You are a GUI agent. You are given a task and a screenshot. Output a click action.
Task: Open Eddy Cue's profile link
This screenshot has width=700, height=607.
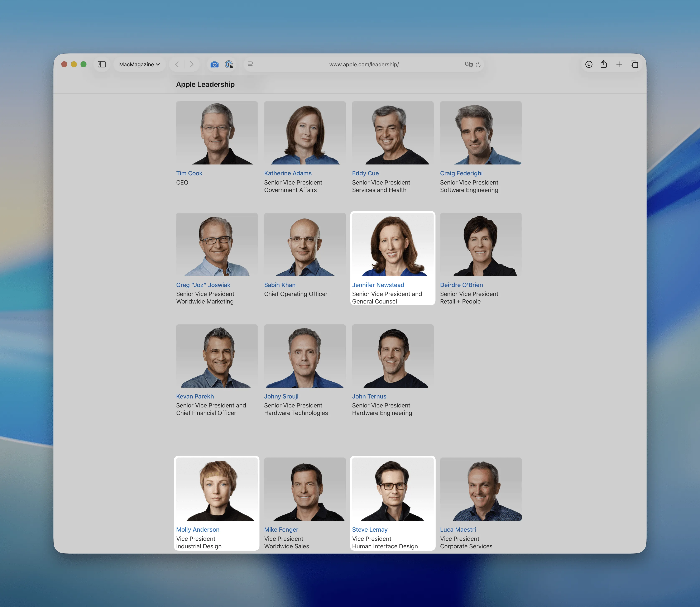click(x=365, y=173)
